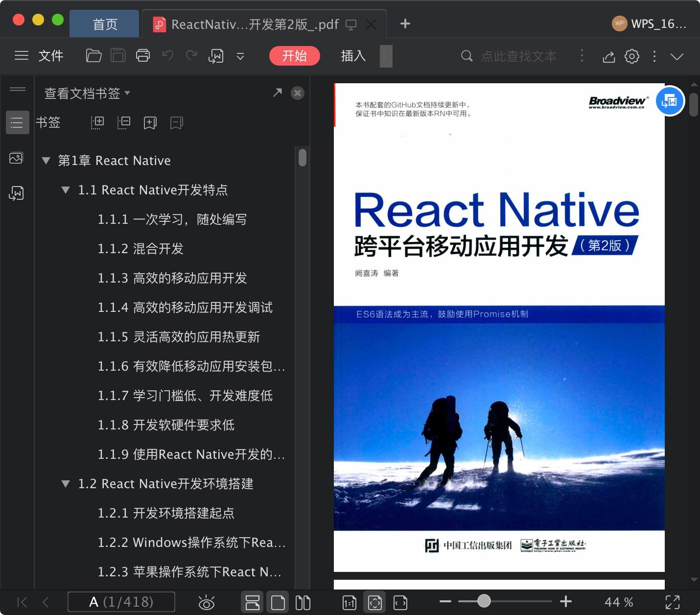
Task: Open bookmark 1.1.3 高效的移动应用开发
Action: click(x=172, y=278)
